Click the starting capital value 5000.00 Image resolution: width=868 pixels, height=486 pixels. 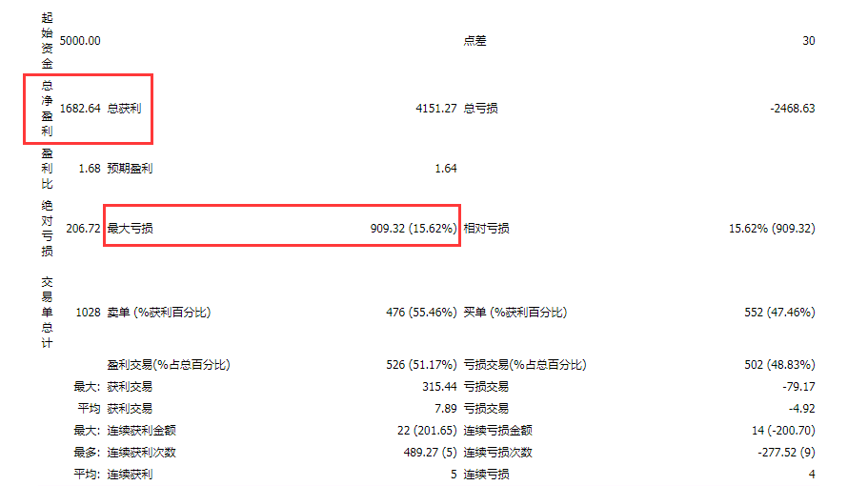click(x=80, y=41)
